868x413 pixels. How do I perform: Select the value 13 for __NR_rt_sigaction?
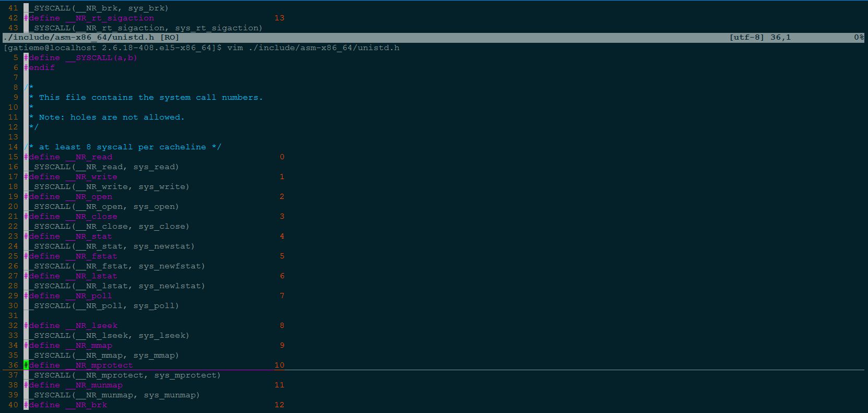click(x=279, y=18)
